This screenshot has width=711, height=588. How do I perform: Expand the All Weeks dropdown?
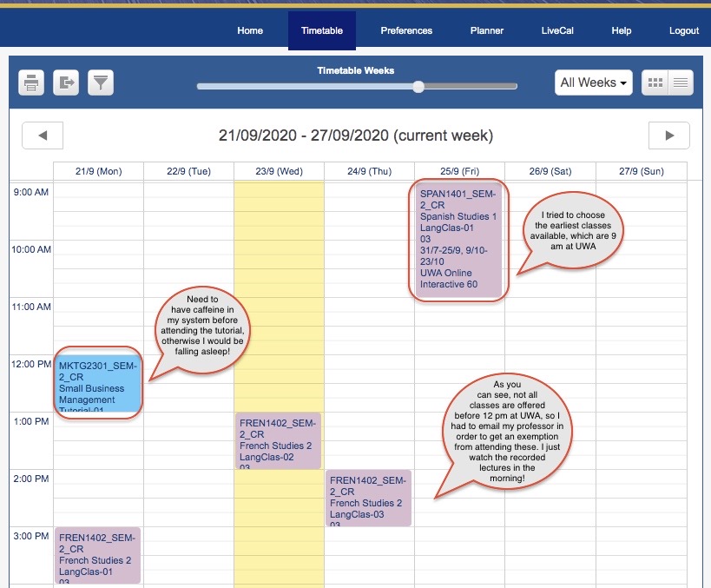point(593,83)
